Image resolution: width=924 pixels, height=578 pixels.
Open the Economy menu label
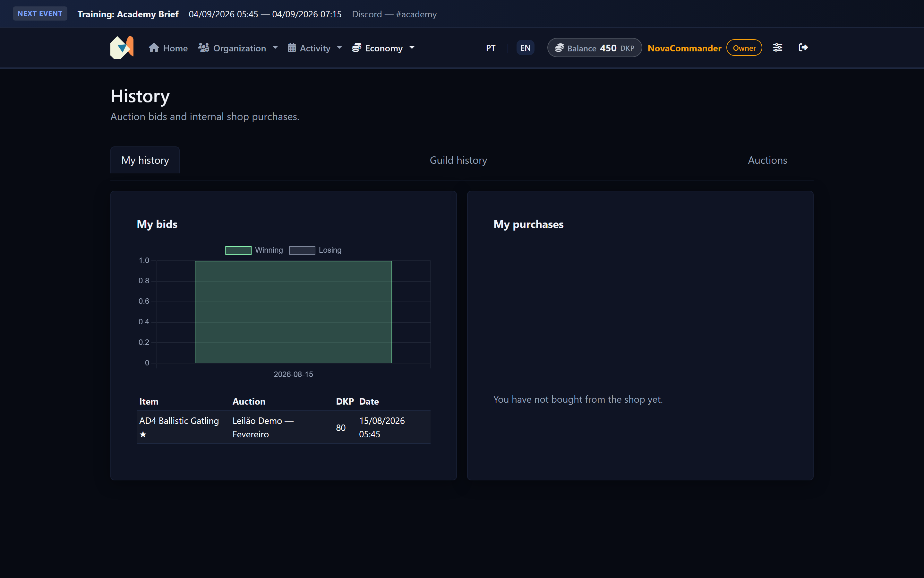tap(384, 48)
